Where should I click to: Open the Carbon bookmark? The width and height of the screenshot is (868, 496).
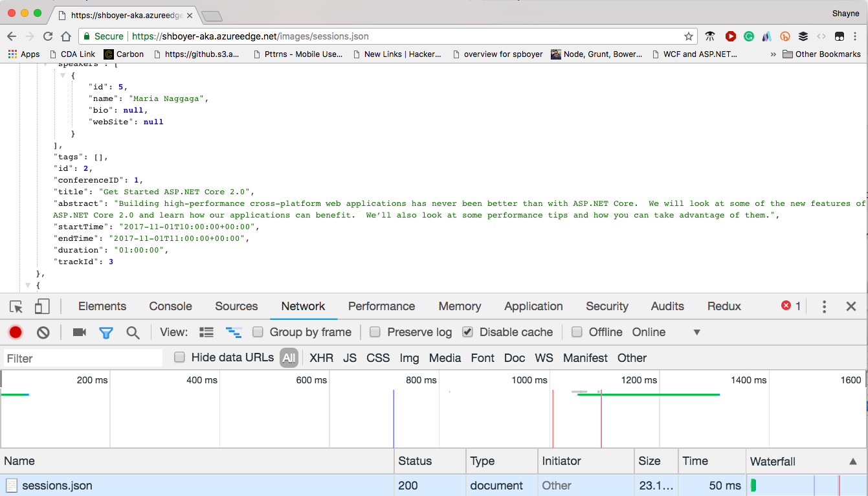point(124,54)
